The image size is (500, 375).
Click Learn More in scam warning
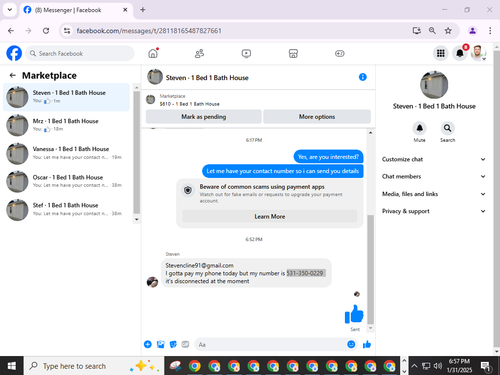tap(270, 216)
